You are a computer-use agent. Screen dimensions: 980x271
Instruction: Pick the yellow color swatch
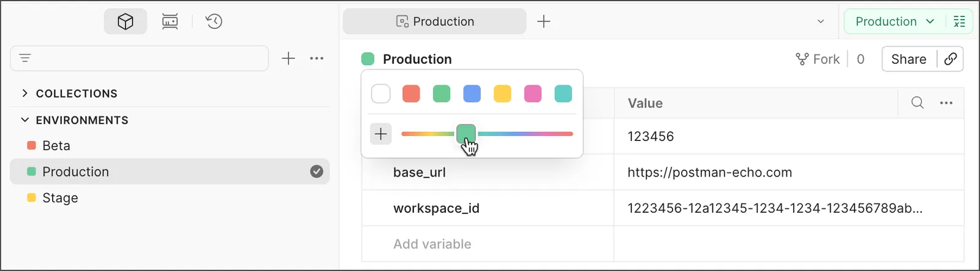pos(502,94)
